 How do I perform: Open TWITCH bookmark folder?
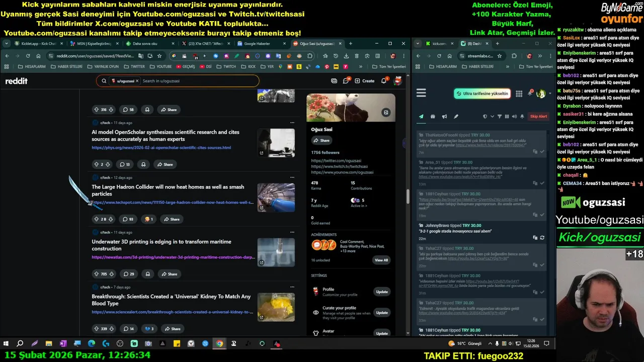click(x=226, y=66)
